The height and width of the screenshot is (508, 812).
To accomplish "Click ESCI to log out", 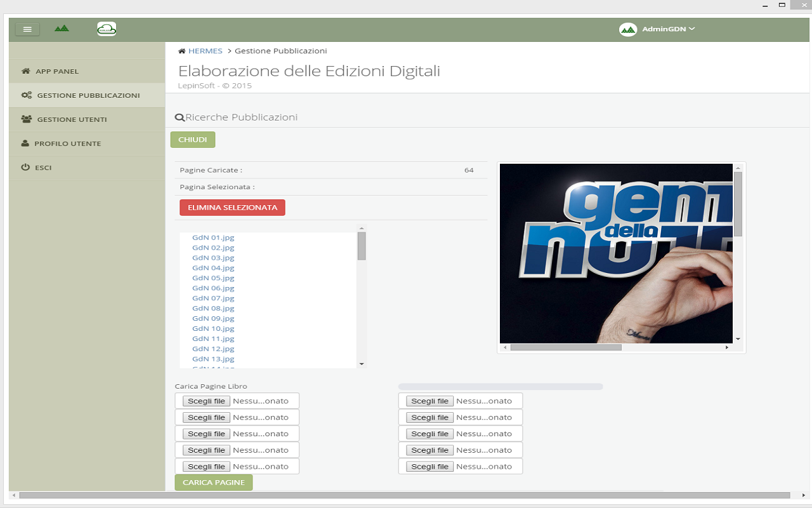I will click(x=87, y=168).
